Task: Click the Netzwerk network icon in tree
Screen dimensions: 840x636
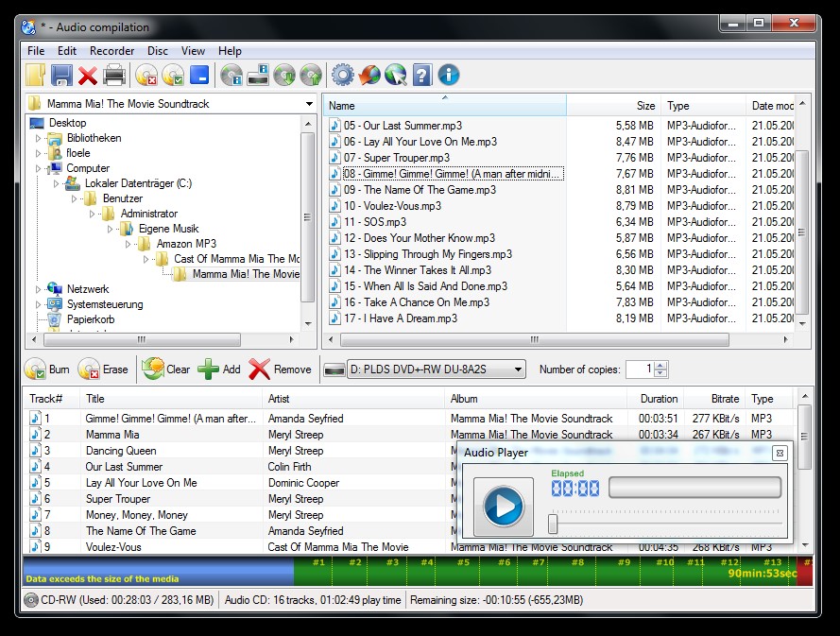Action: pyautogui.click(x=55, y=289)
